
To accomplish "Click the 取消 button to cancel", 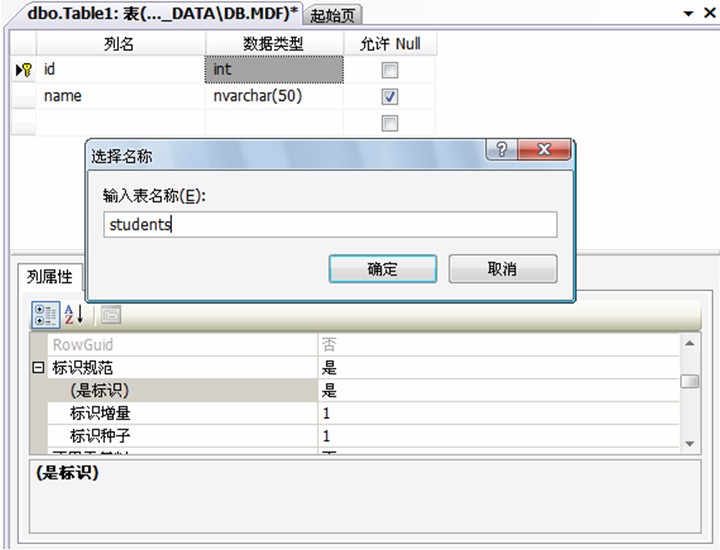I will point(502,269).
